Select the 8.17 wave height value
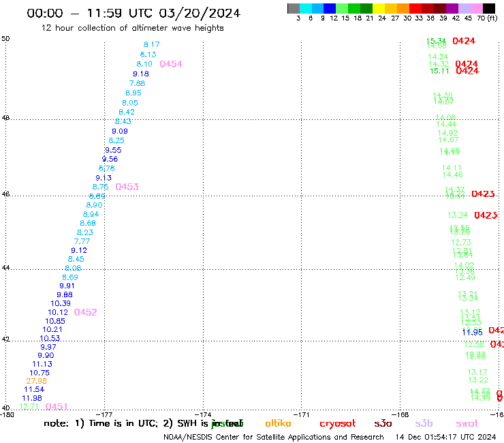The width and height of the screenshot is (504, 443). click(151, 44)
